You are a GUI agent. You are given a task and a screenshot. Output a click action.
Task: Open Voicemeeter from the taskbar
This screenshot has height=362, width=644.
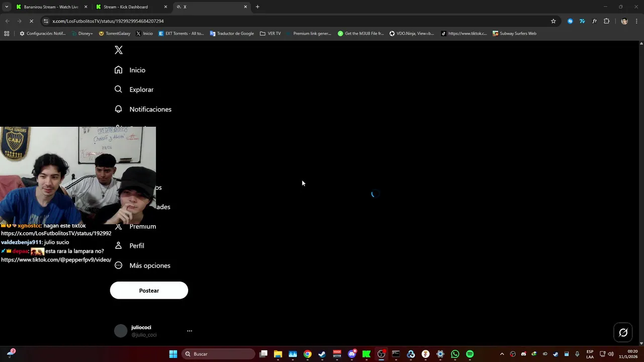coord(337,354)
